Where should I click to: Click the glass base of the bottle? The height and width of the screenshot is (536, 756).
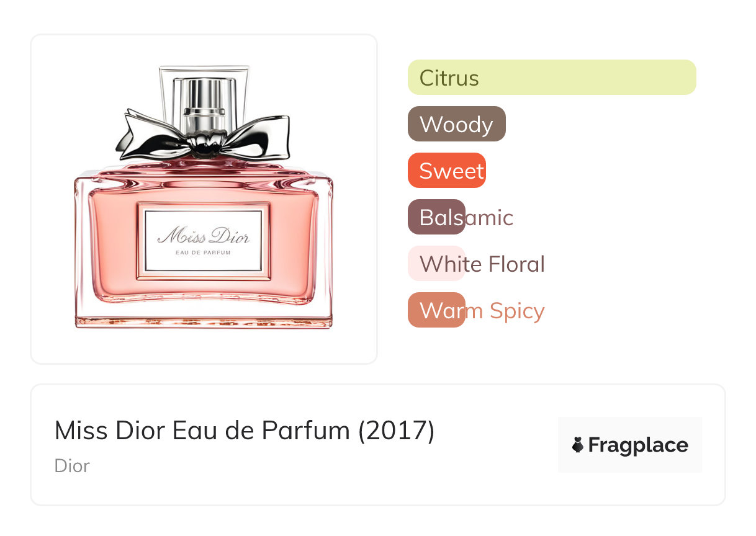(x=204, y=318)
